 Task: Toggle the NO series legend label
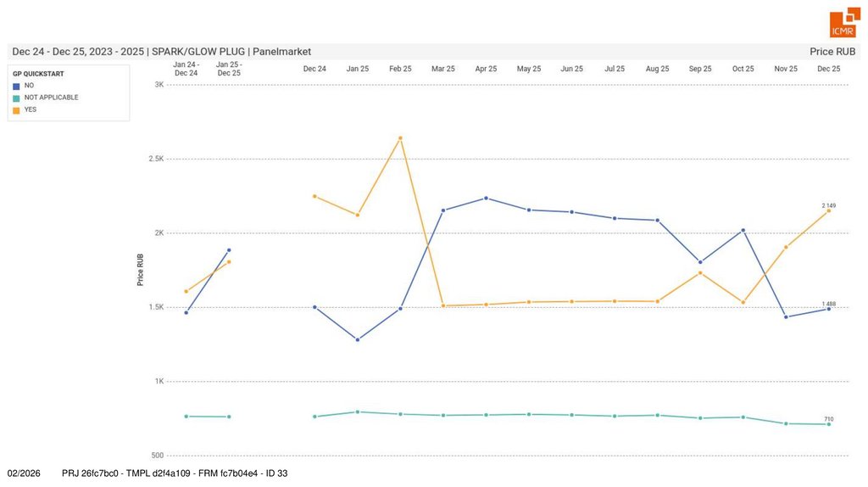30,86
